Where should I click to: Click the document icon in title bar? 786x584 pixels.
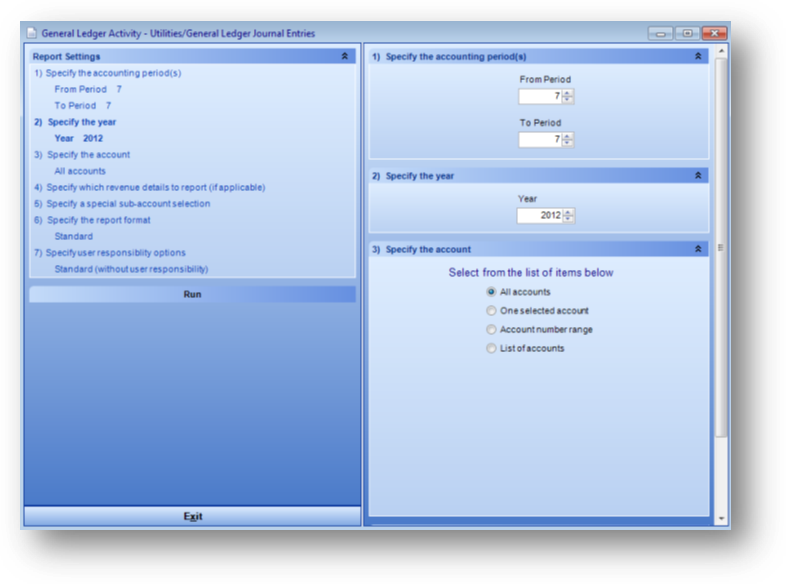[32, 33]
